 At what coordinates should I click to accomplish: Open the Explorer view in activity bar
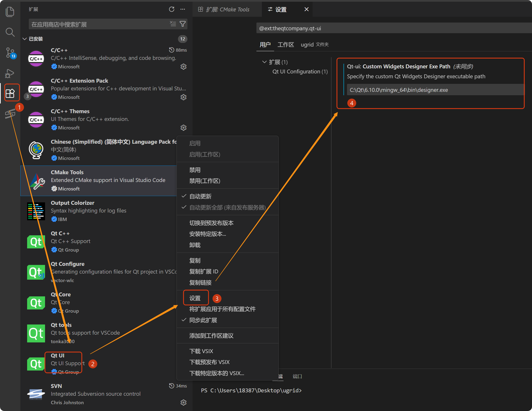coord(10,12)
